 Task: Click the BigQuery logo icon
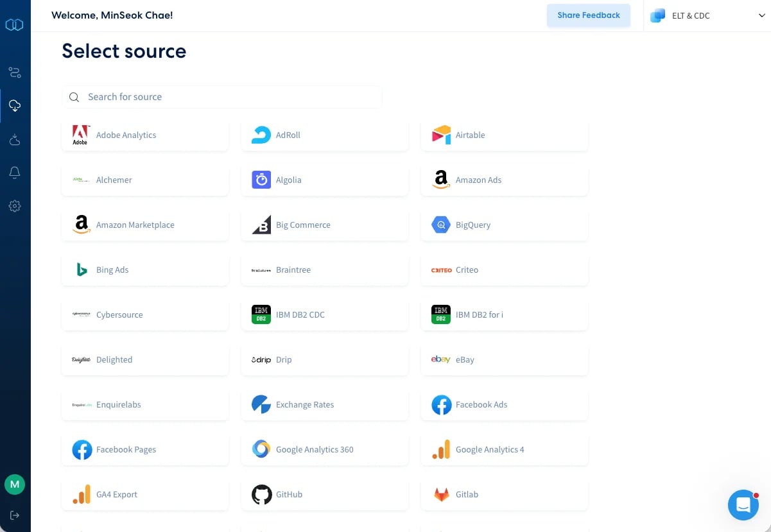click(x=441, y=225)
